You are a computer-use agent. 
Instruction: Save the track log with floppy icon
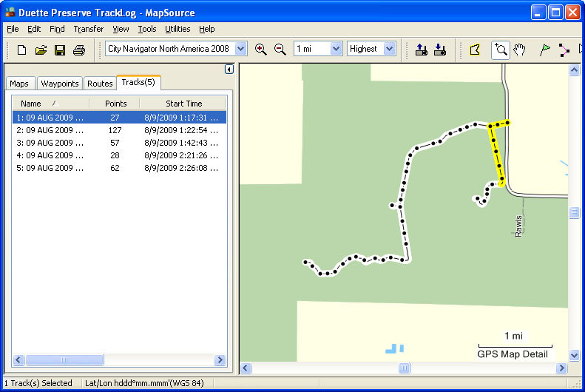pyautogui.click(x=60, y=50)
